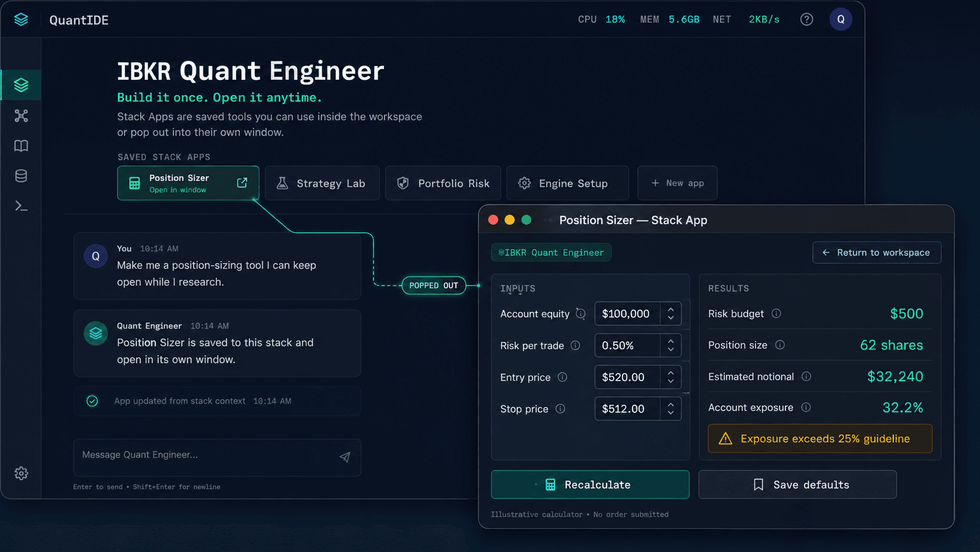Send message with paper plane icon
The width and height of the screenshot is (980, 552).
(x=345, y=457)
